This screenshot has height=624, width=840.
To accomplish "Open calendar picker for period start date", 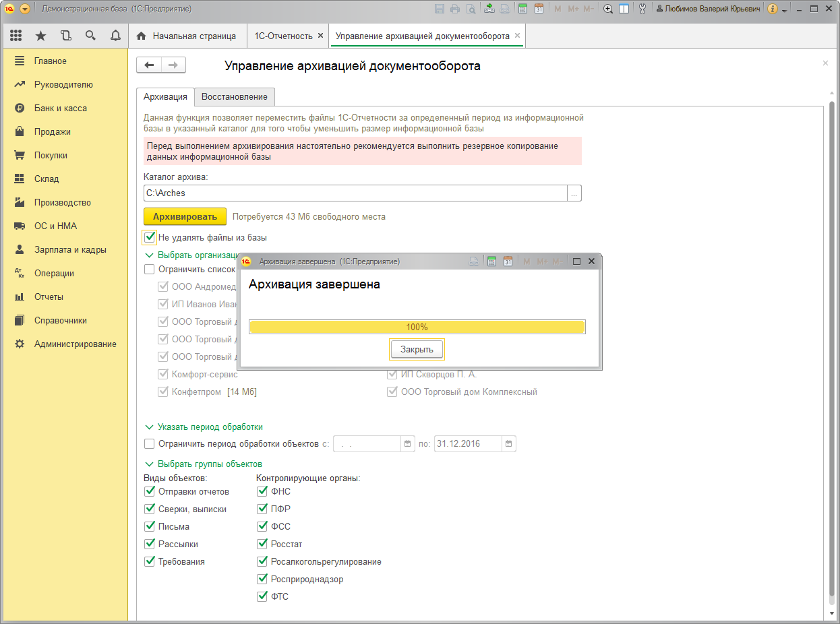I will [x=407, y=443].
